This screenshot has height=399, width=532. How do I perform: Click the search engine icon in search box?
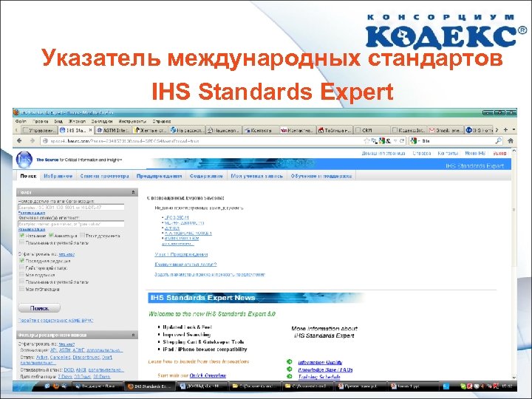(x=414, y=140)
